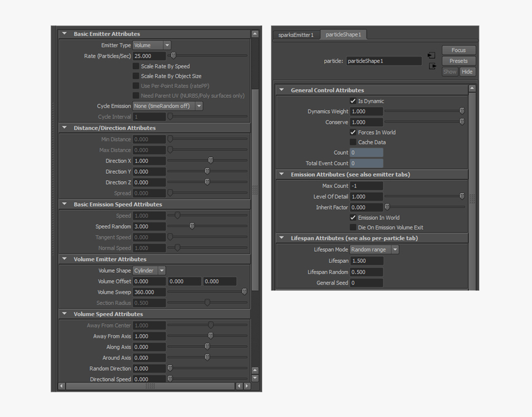Disable the Emission In World checkbox

[x=354, y=218]
